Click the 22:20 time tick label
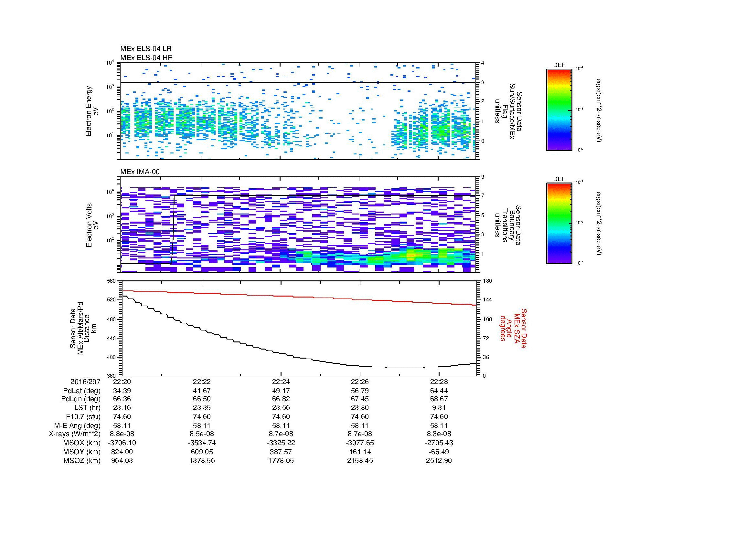 pyautogui.click(x=122, y=382)
